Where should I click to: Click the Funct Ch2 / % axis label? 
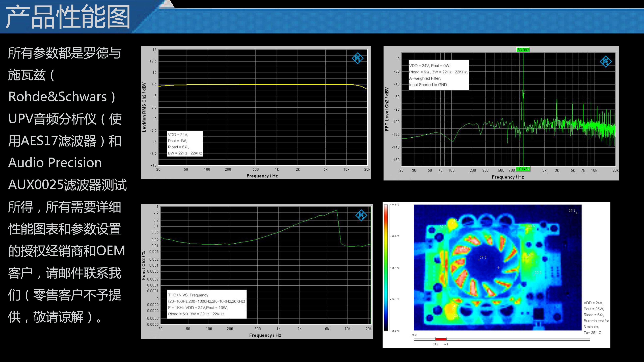pyautogui.click(x=144, y=265)
